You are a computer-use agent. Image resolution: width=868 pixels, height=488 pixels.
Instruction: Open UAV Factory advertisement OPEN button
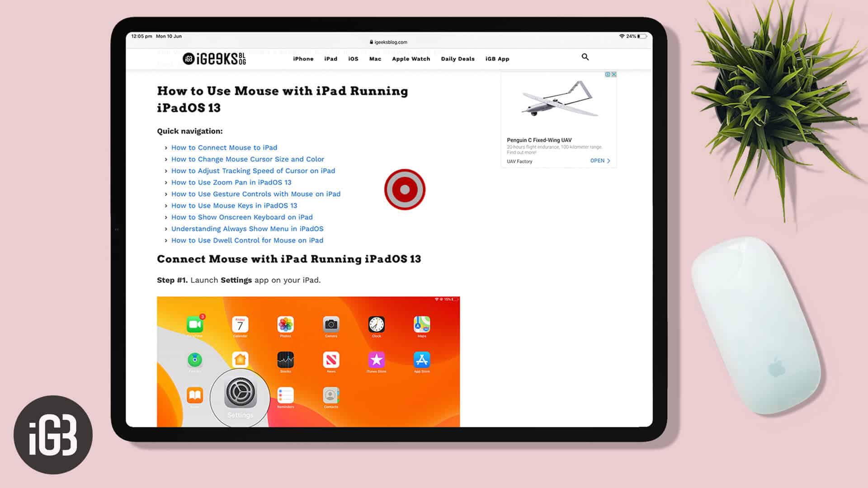[x=600, y=160]
